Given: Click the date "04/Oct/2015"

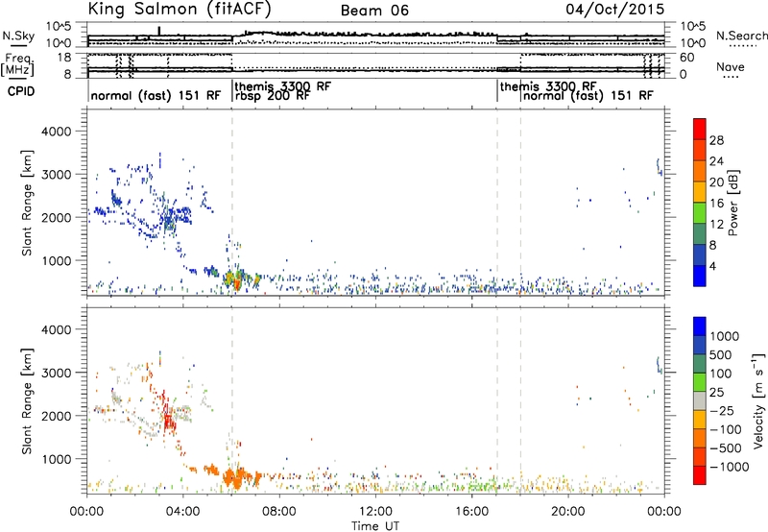Looking at the screenshot, I should (x=615, y=10).
